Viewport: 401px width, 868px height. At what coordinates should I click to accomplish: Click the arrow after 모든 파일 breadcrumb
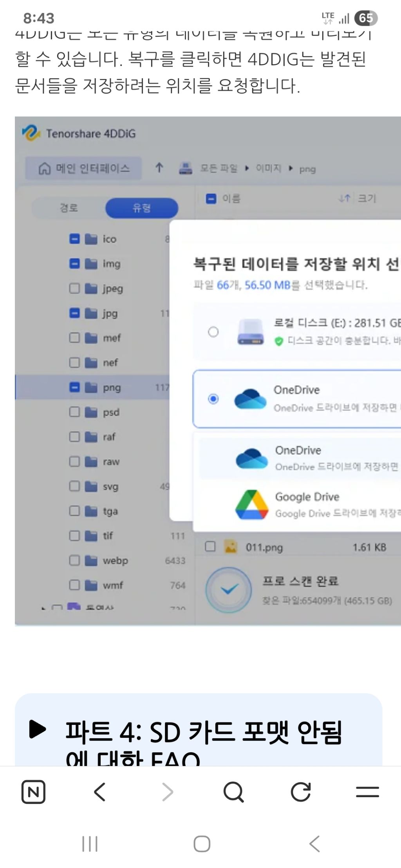pyautogui.click(x=247, y=169)
